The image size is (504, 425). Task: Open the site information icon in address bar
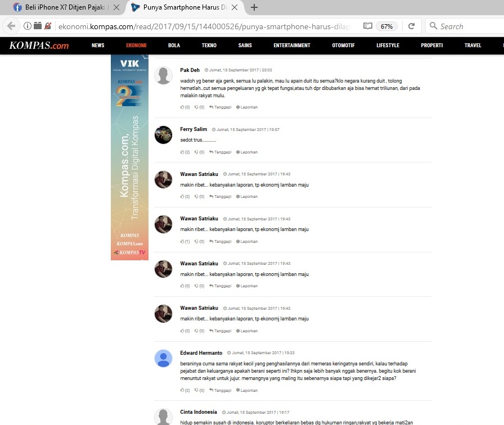tap(27, 26)
